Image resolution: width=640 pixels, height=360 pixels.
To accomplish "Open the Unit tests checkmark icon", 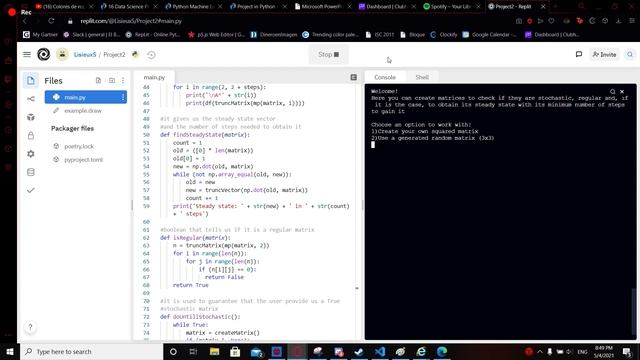I will [31, 190].
